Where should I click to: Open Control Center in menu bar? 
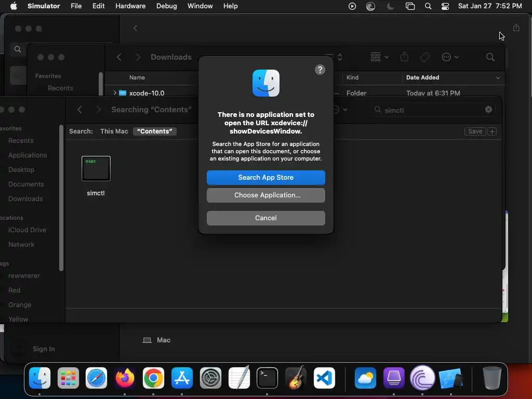coord(445,6)
